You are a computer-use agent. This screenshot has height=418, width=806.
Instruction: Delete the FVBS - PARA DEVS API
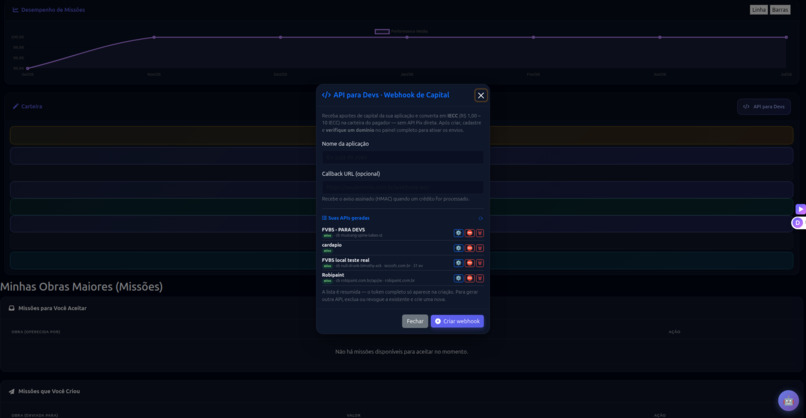(480, 233)
